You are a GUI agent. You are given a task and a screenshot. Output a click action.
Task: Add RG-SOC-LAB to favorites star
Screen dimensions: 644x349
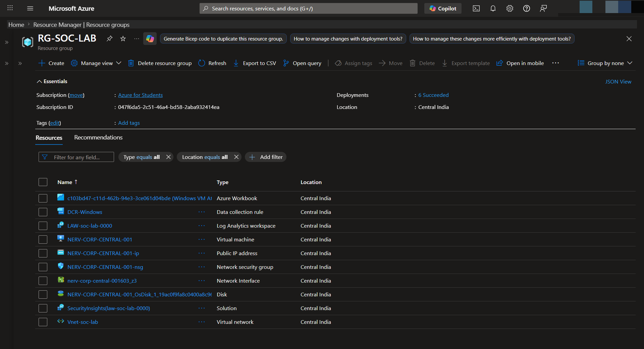coord(123,39)
